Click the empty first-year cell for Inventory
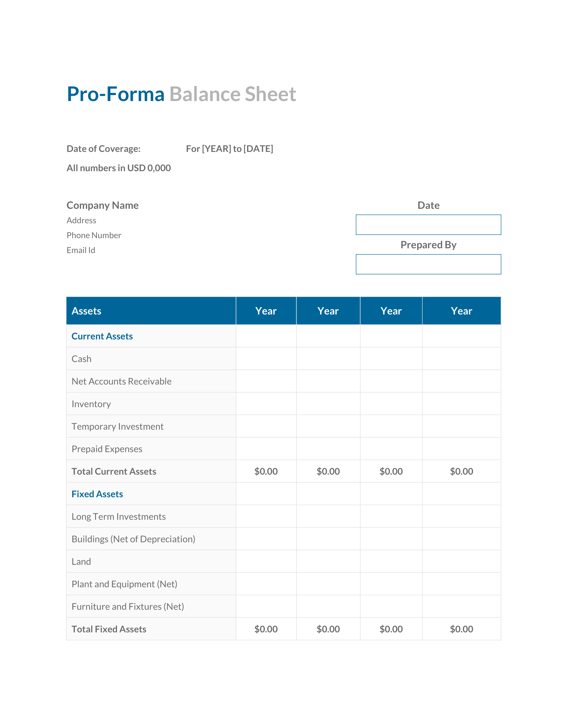The height and width of the screenshot is (728, 563). click(266, 404)
